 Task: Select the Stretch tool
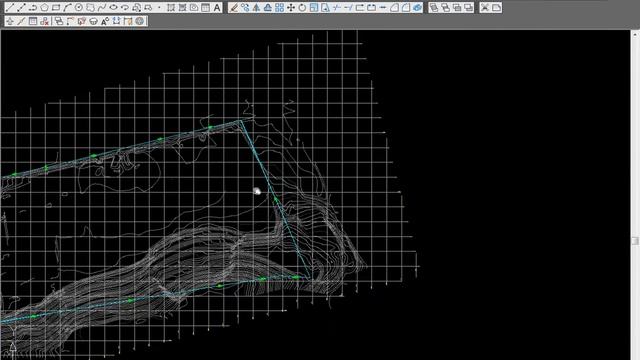pyautogui.click(x=325, y=8)
